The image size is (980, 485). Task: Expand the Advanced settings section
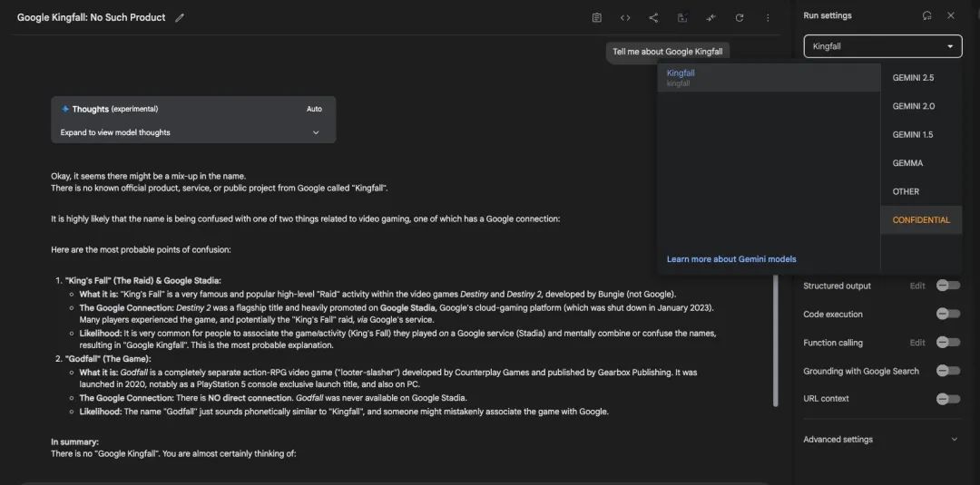coord(880,440)
